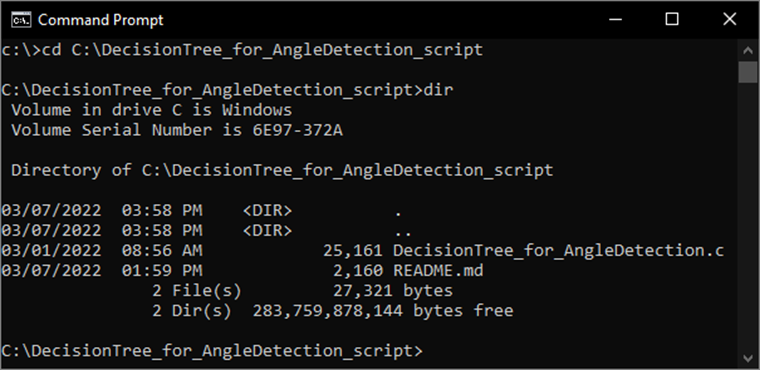Click the Volume Serial Number line
This screenshot has height=370, width=760.
[x=177, y=130]
